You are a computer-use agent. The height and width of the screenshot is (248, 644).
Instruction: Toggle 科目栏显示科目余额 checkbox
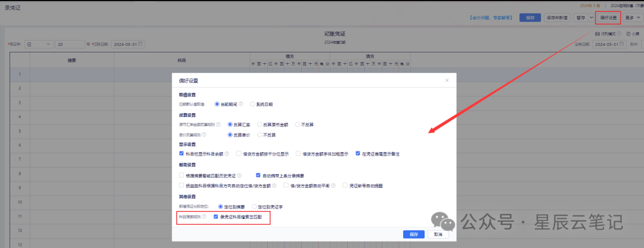(181, 154)
